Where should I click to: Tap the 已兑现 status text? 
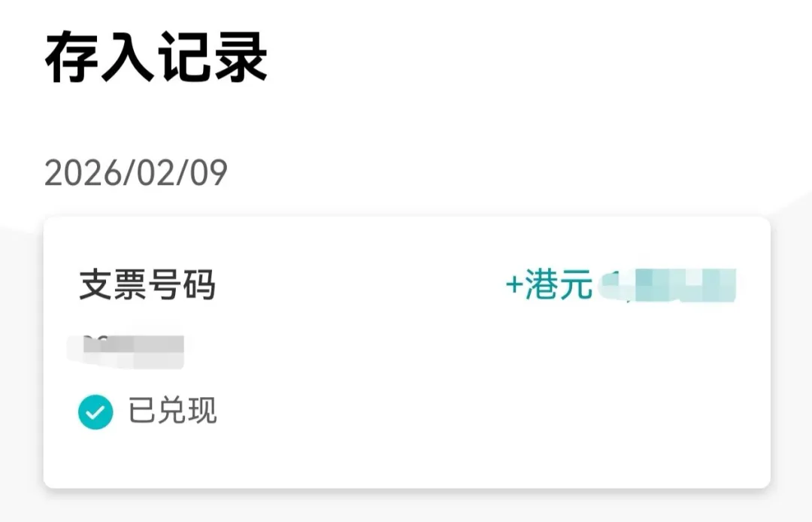point(173,412)
